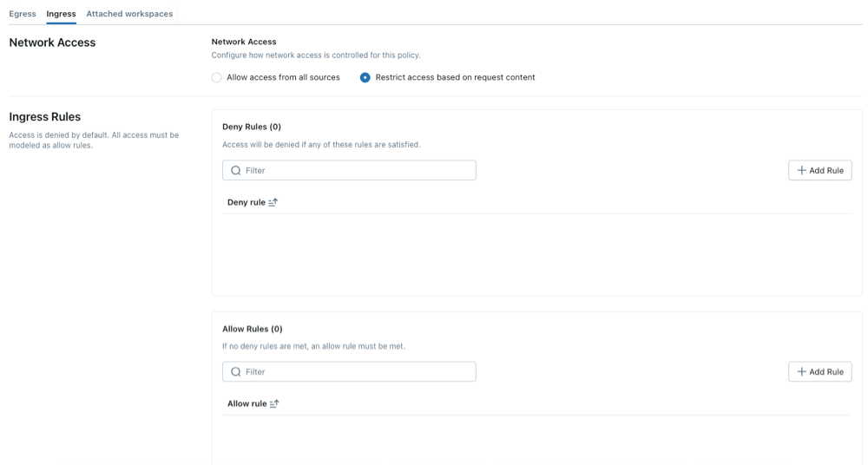Focus the Allow Rules filter field
868x465 pixels.
(x=356, y=372)
